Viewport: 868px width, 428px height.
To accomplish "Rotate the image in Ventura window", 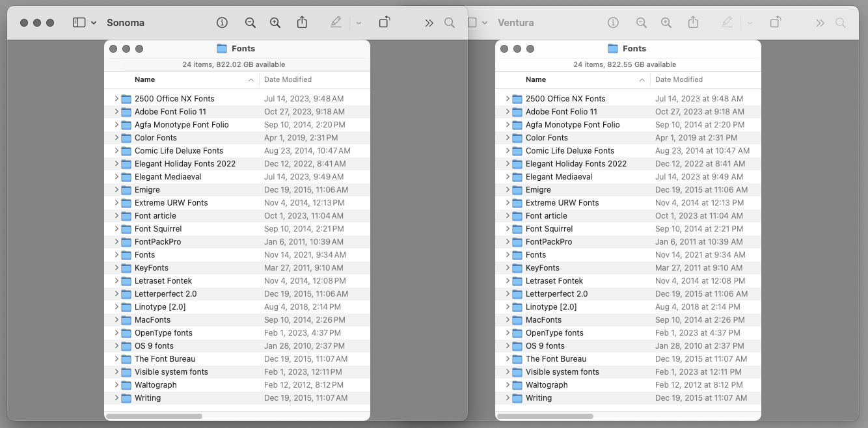I will [776, 22].
